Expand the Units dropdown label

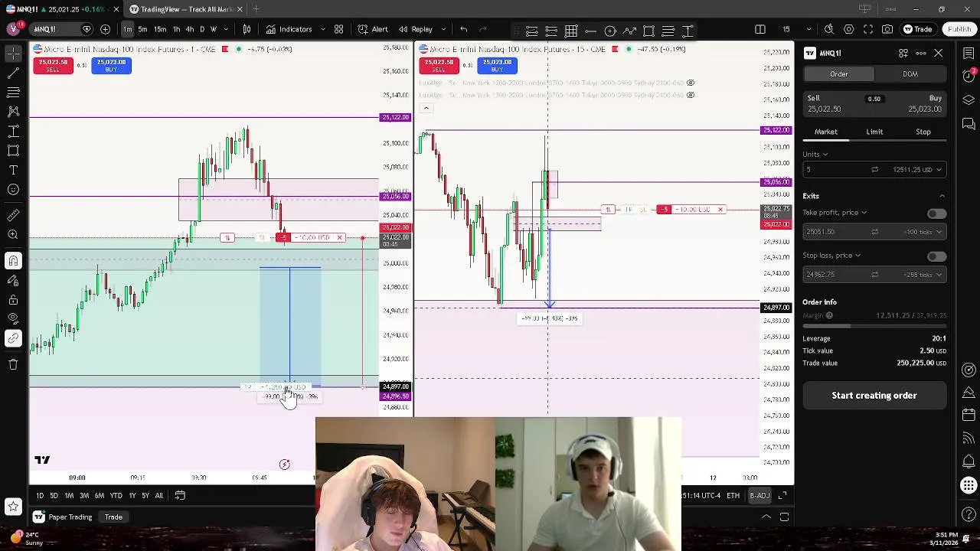pyautogui.click(x=815, y=154)
